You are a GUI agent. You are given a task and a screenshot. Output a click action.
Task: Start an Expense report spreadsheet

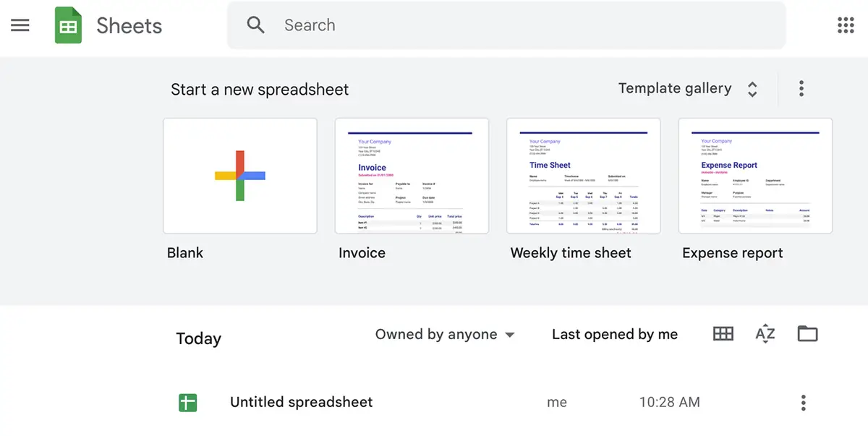tap(755, 175)
